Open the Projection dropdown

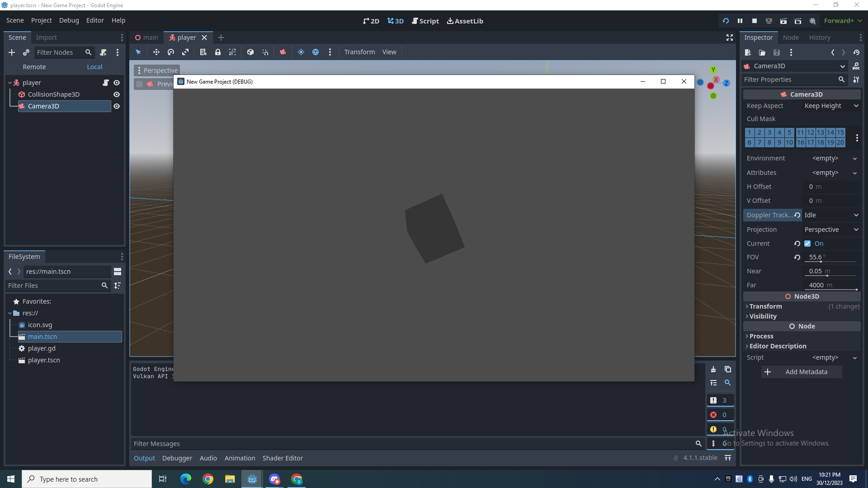point(832,230)
